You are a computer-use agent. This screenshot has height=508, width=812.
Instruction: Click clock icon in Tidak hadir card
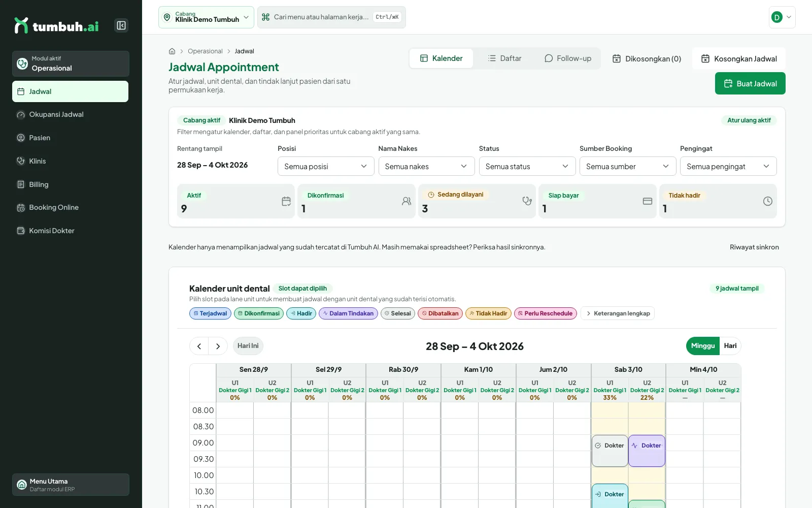click(x=768, y=201)
